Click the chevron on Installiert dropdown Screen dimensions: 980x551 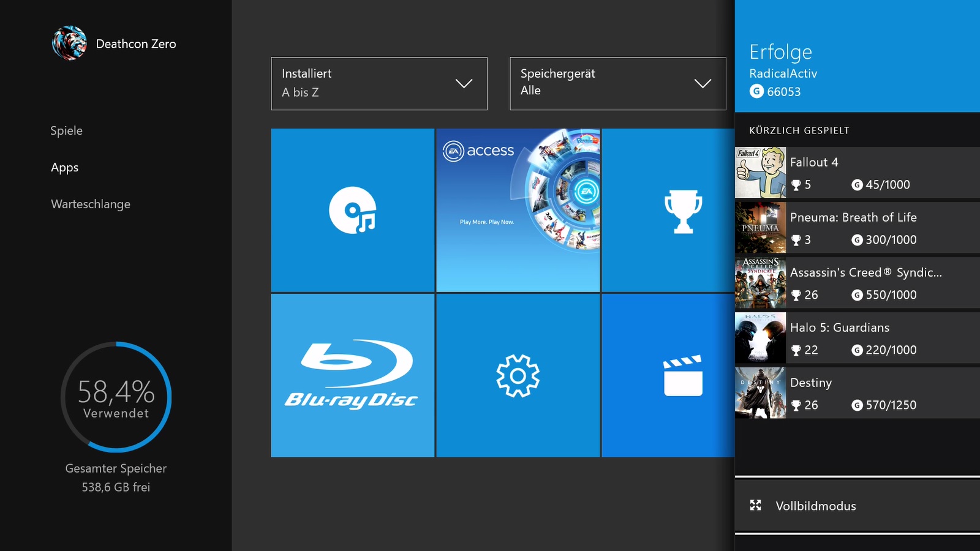pyautogui.click(x=464, y=83)
